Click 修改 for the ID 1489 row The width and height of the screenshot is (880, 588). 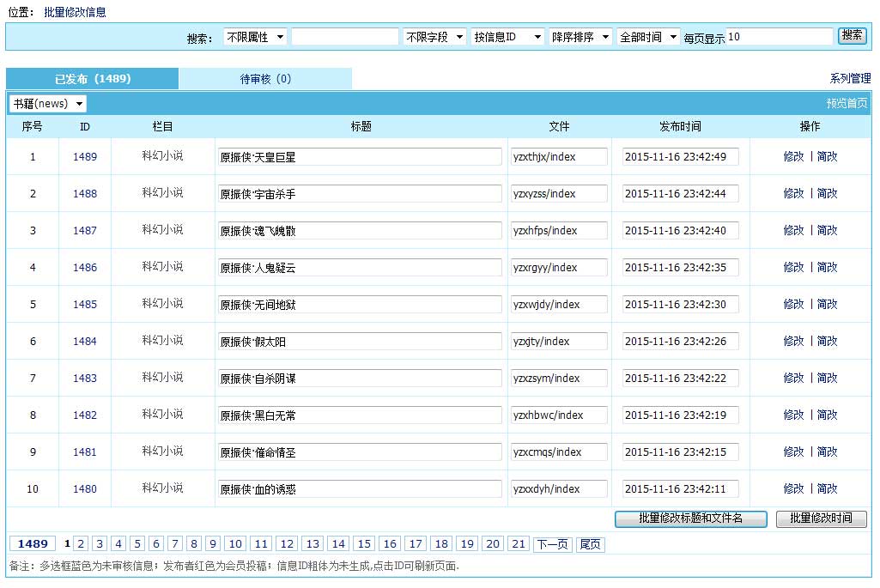(x=793, y=157)
